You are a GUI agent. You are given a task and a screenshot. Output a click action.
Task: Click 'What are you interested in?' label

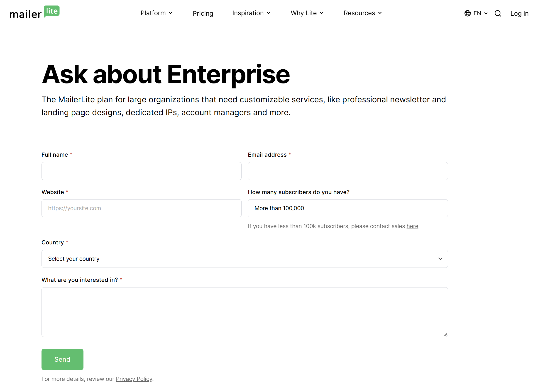point(80,280)
